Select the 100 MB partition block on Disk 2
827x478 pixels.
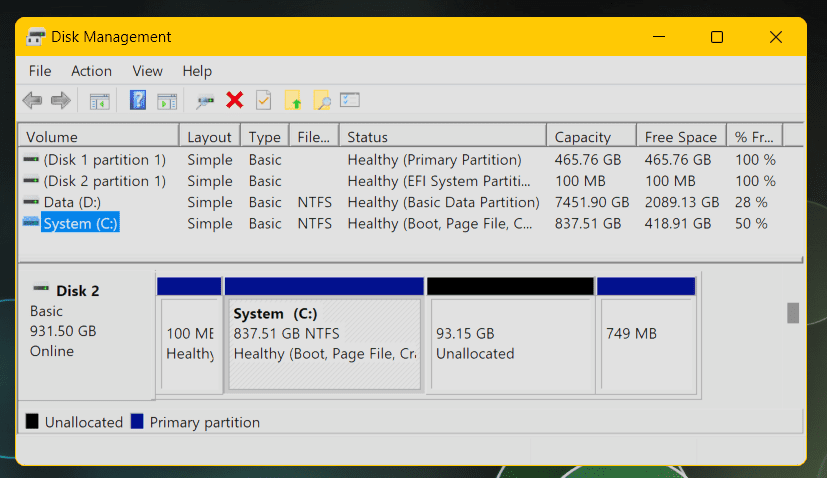(x=189, y=336)
